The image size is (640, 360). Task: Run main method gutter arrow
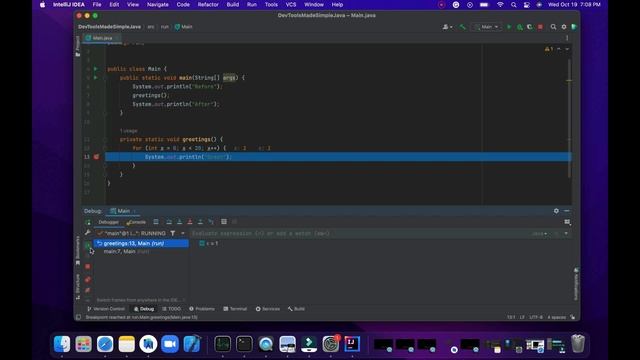point(96,77)
